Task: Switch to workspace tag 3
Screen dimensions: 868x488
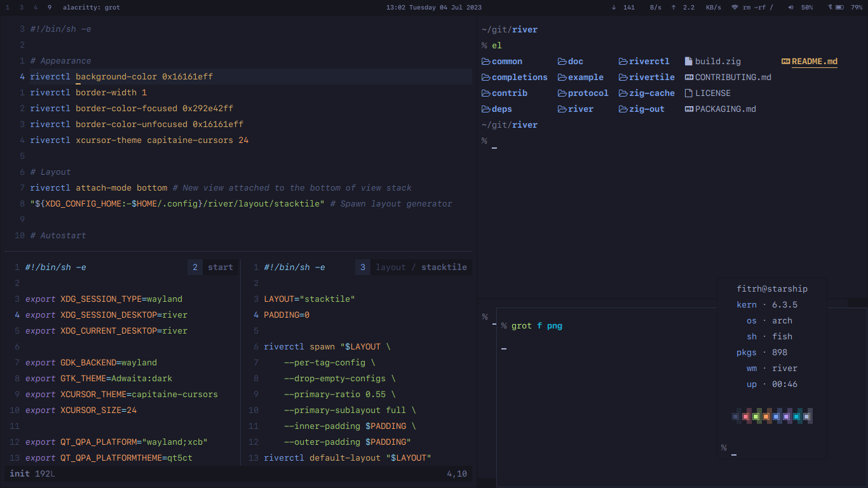Action: (x=22, y=8)
